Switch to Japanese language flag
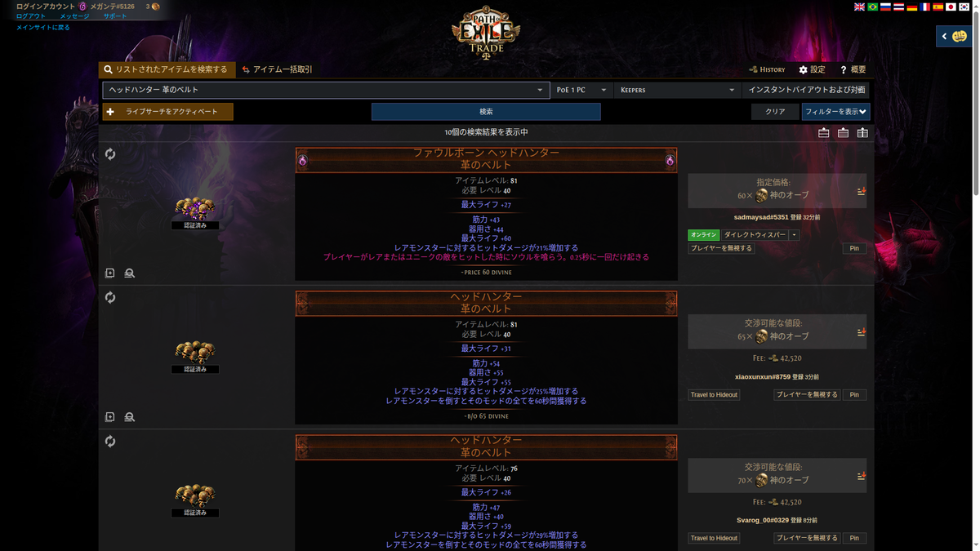This screenshot has height=551, width=980. [951, 7]
